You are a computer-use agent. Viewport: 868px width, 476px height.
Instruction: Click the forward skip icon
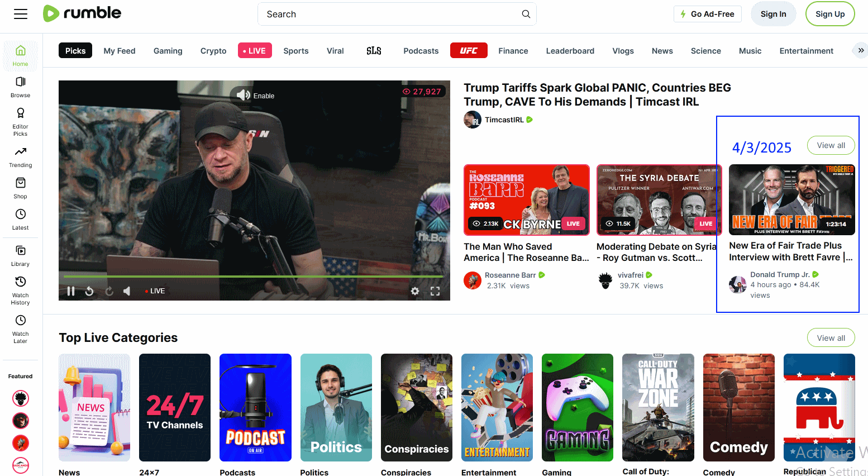[109, 291]
